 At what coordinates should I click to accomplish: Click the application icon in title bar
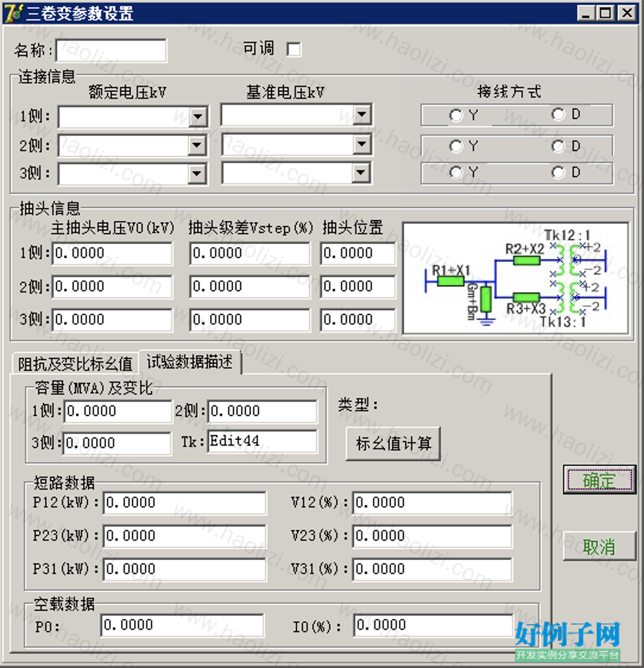point(13,13)
